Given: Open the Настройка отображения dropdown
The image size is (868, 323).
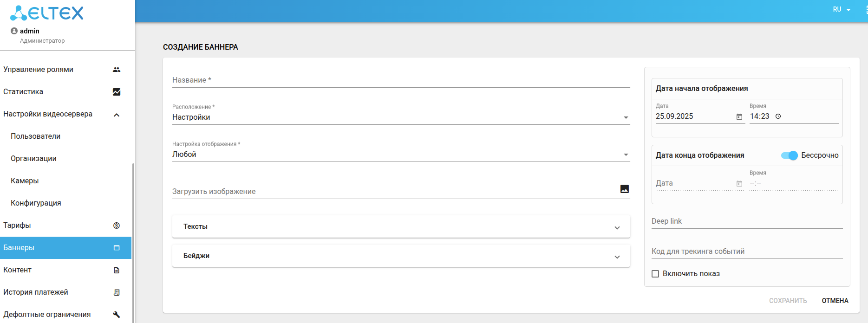Looking at the screenshot, I should [x=400, y=155].
